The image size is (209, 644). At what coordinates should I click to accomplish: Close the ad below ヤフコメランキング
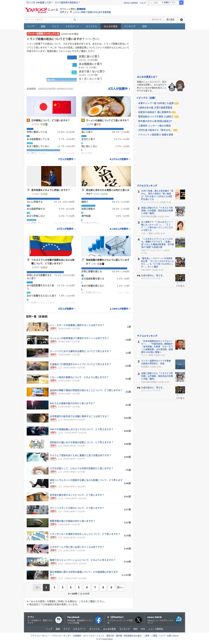pyautogui.click(x=184, y=398)
